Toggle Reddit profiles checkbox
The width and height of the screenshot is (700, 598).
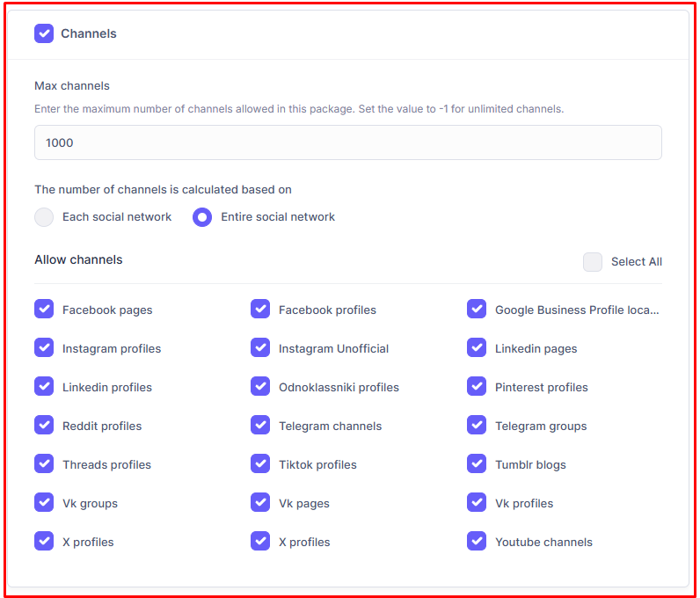pyautogui.click(x=44, y=426)
